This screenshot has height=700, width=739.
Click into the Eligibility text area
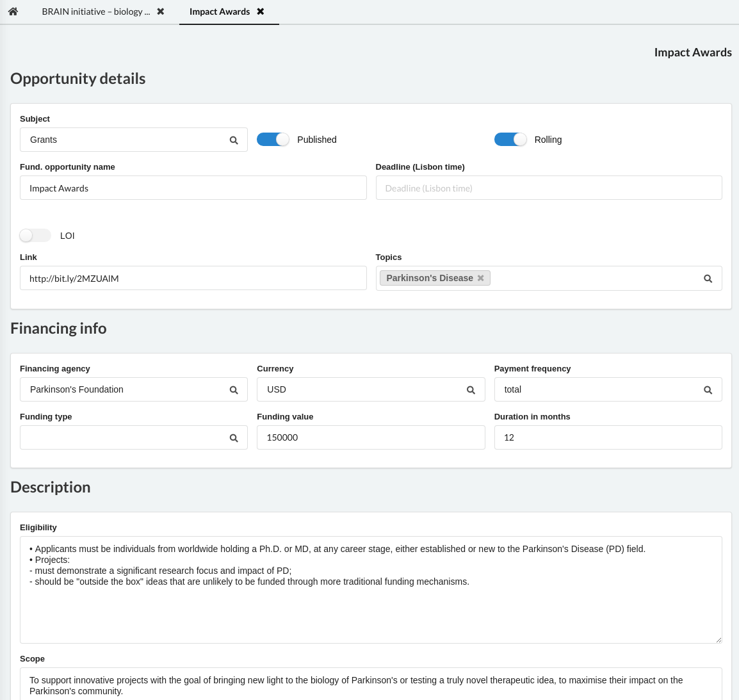[x=371, y=590]
